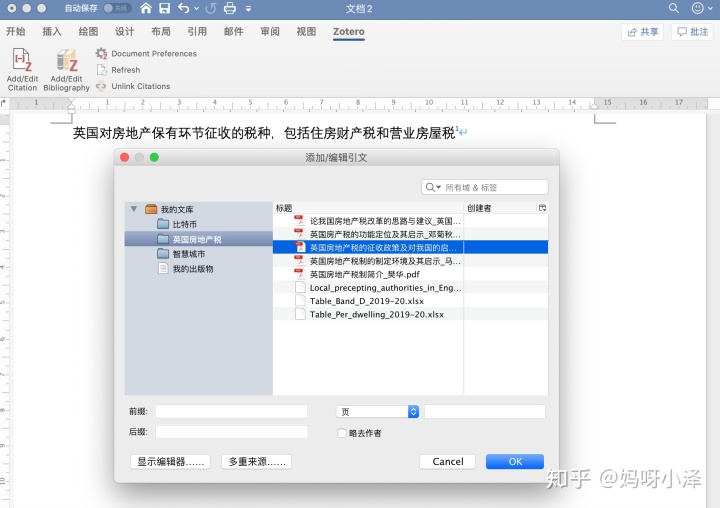Screen dimensions: 720x508
Task: Click Add/Edit Bibliography icon
Action: pyautogui.click(x=67, y=60)
